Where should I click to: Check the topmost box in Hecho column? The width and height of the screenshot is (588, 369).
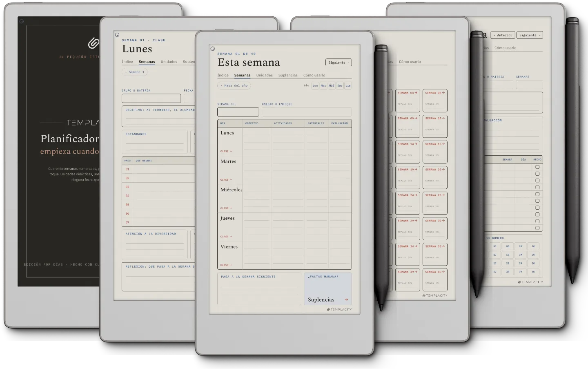click(x=537, y=167)
